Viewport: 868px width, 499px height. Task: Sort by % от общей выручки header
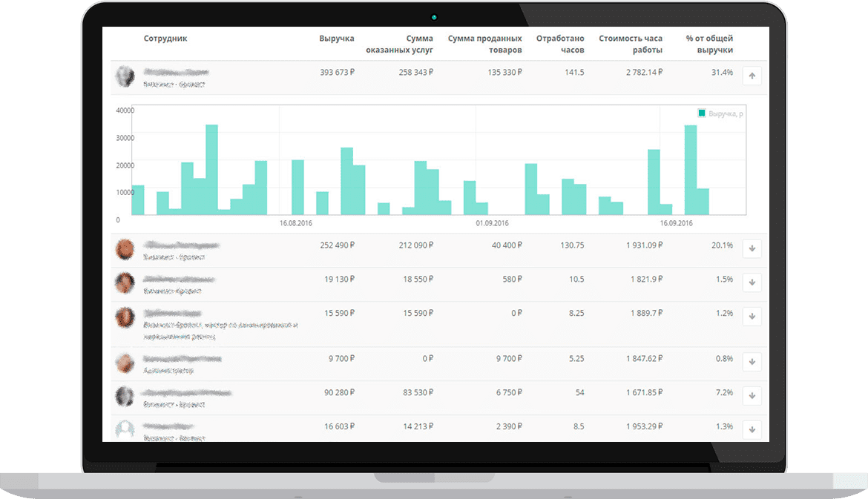click(709, 44)
